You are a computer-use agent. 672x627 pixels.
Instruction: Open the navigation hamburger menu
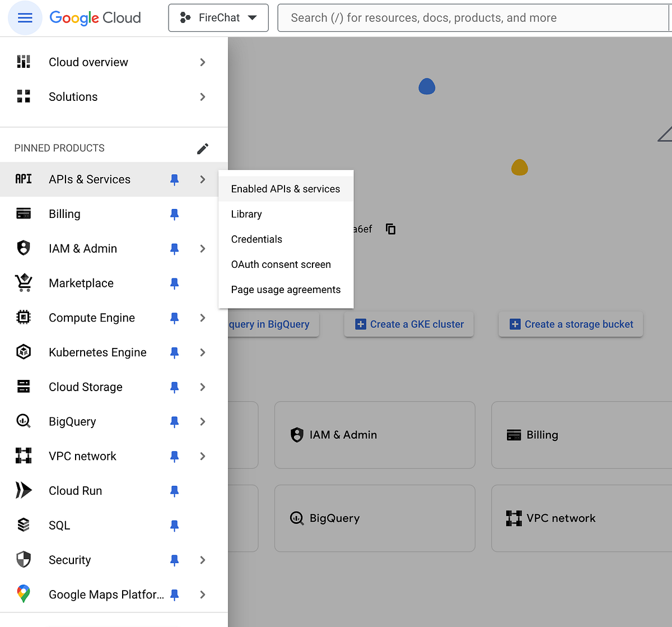pyautogui.click(x=25, y=17)
